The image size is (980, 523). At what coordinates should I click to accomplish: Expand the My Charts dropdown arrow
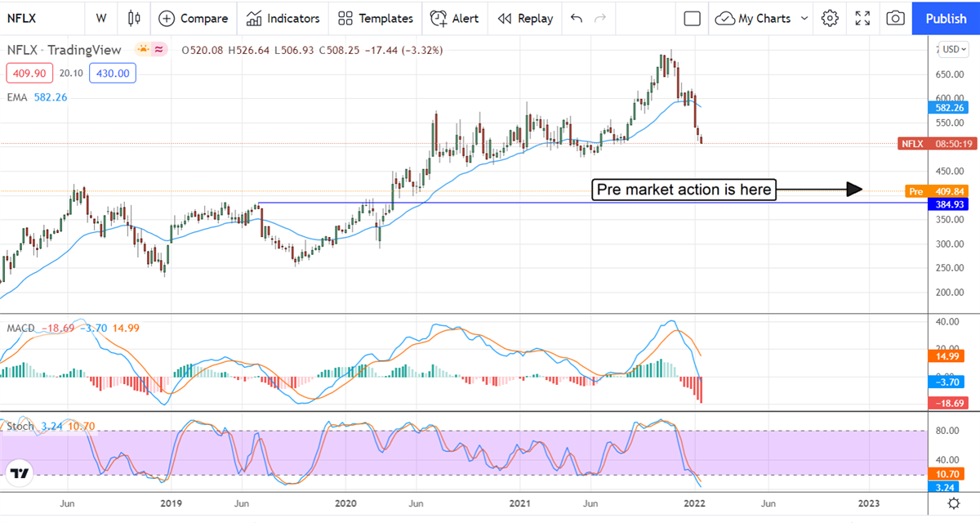point(804,18)
